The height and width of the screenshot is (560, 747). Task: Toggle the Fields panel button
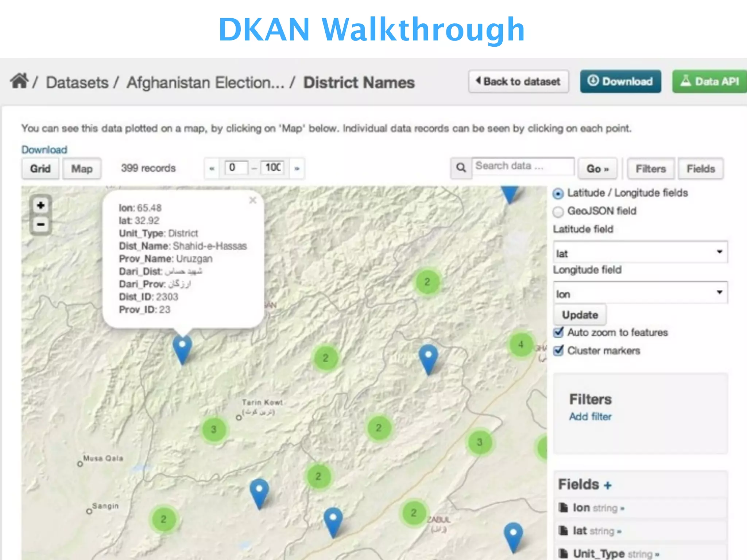(x=701, y=168)
